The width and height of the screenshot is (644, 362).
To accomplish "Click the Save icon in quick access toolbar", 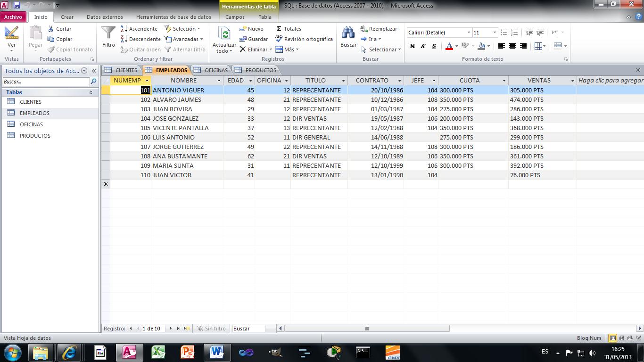I will (x=17, y=5).
